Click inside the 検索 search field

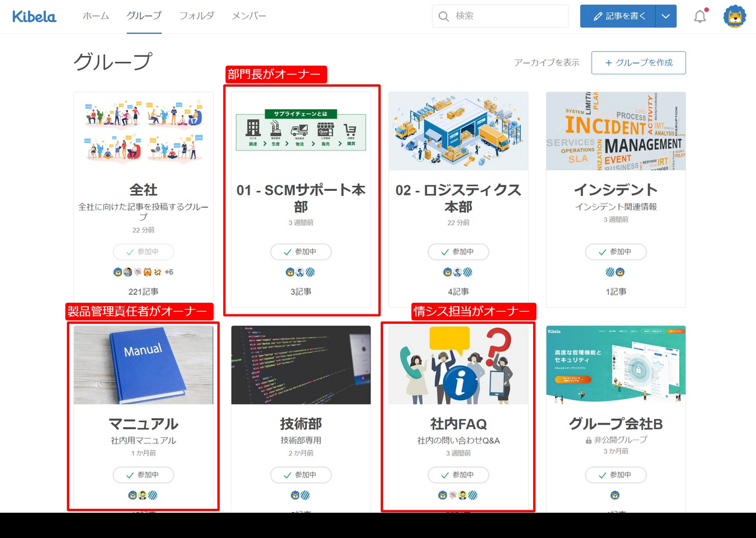point(498,16)
